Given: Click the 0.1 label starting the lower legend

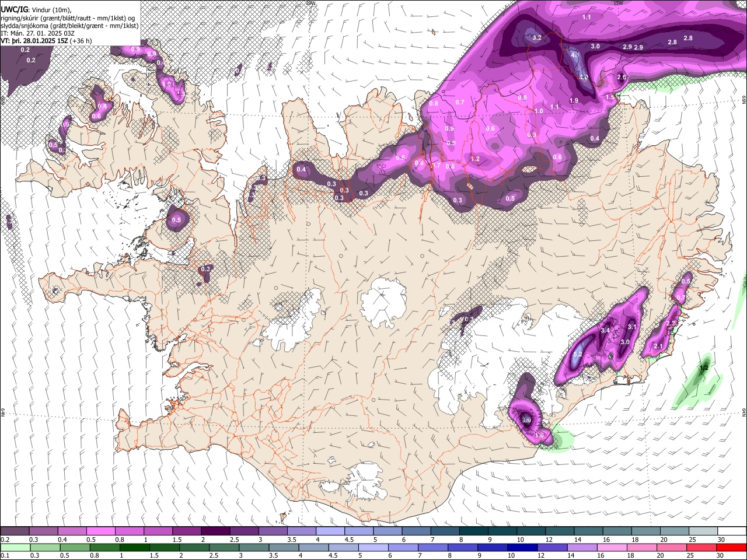Looking at the screenshot, I should pos(5,555).
